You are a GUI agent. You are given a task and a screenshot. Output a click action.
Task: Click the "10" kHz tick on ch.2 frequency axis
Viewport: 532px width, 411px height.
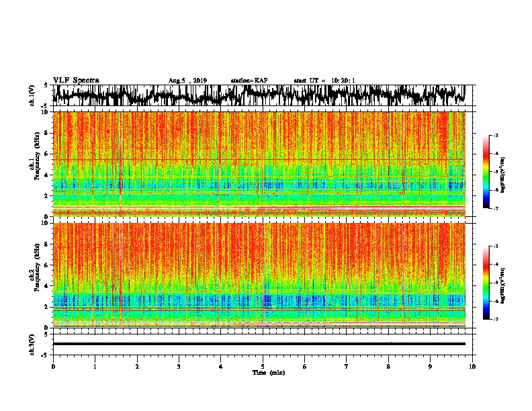click(45, 223)
